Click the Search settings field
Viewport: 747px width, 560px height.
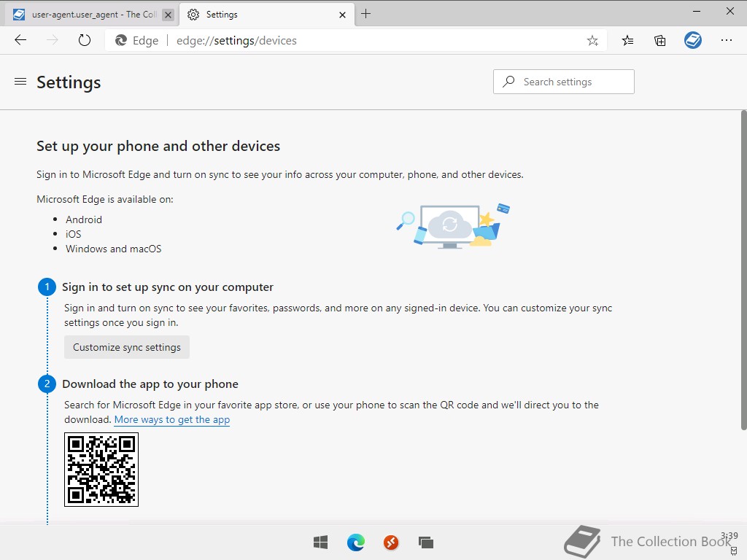[564, 82]
